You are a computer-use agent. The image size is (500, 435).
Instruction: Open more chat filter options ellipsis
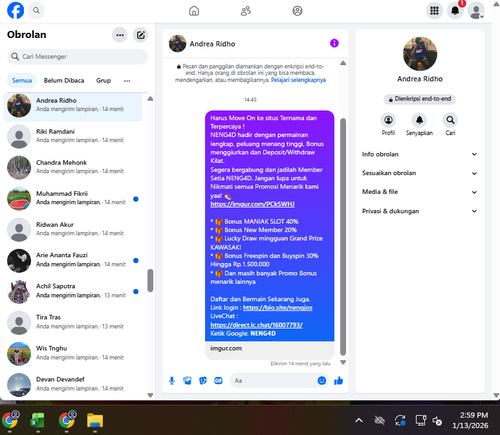127,81
